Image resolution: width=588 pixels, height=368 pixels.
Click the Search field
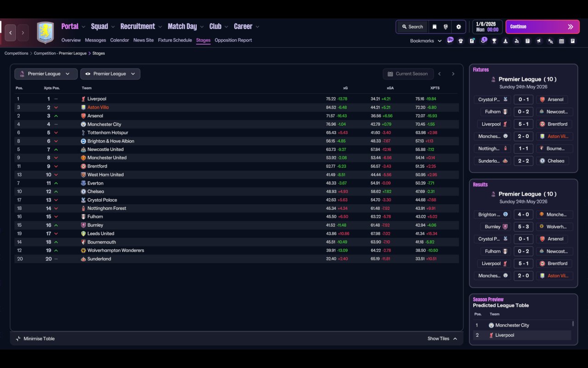(x=412, y=27)
